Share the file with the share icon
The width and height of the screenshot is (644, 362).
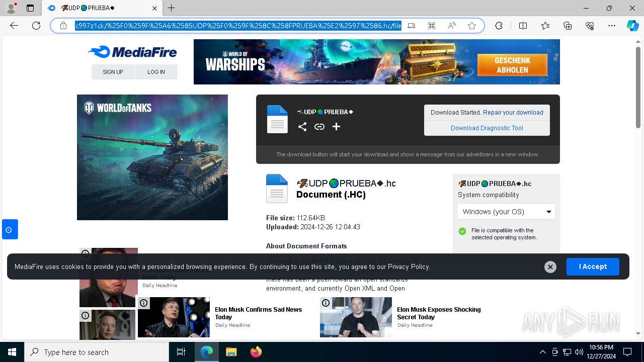click(x=302, y=127)
